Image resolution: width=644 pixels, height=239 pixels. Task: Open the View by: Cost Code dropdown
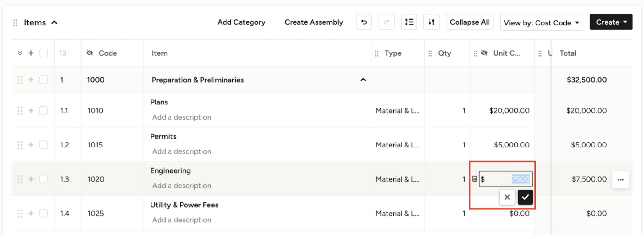click(x=541, y=23)
